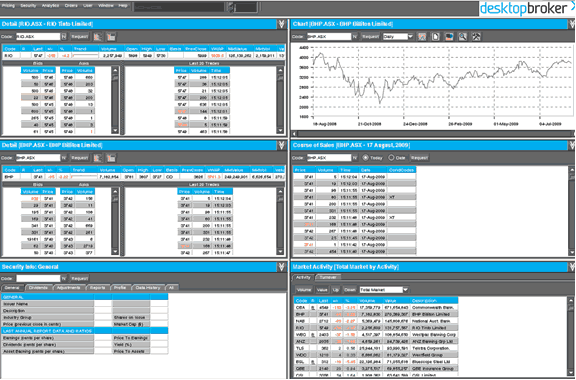
Task: Select the Date radio button in Course of Sales
Action: click(x=391, y=158)
